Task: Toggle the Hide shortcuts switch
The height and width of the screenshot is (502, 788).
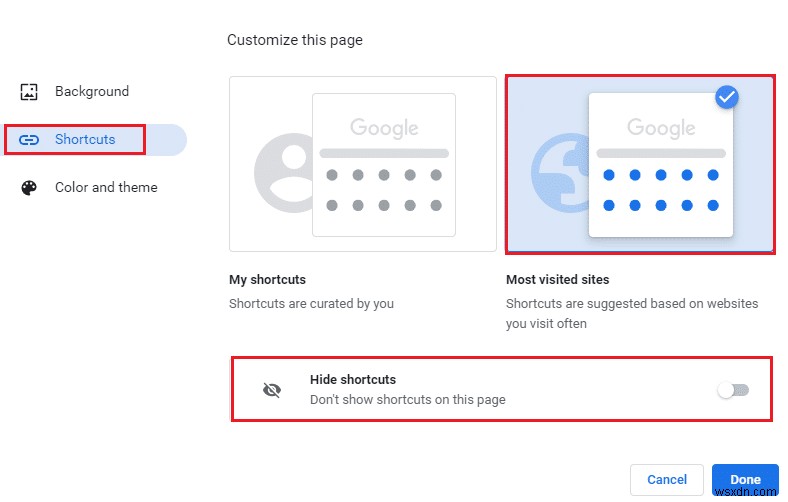Action: (733, 390)
